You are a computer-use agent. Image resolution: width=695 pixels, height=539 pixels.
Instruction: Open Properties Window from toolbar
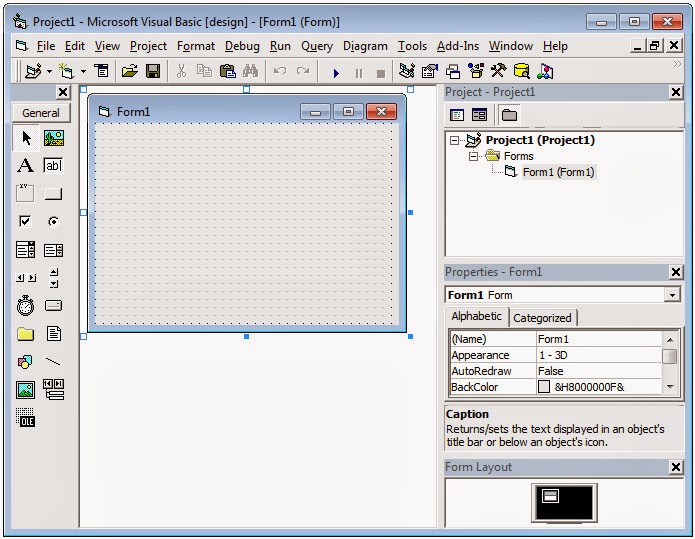click(x=429, y=71)
